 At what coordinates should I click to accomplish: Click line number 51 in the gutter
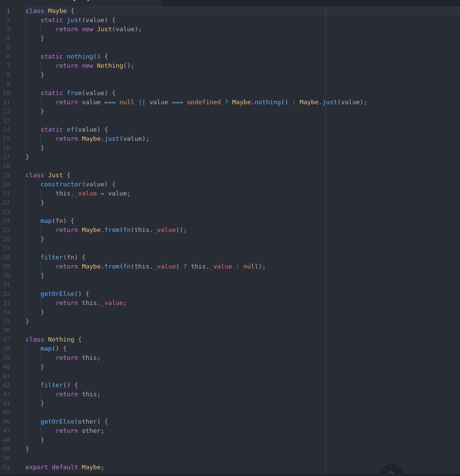7,467
